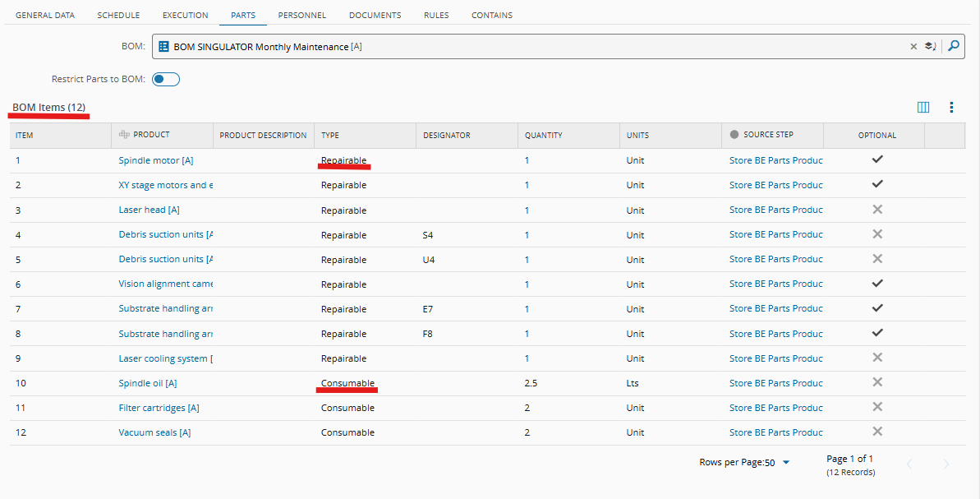Click the optional X mark for Filter cartridges row
Viewport: 980px width, 499px height.
coord(877,407)
